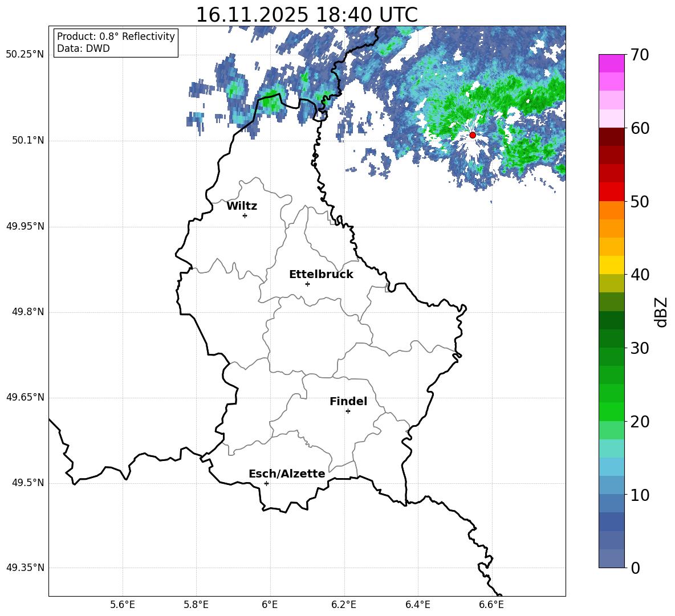The width and height of the screenshot is (675, 616).
Task: Click the 30 colorbar tick label
Action: click(639, 348)
